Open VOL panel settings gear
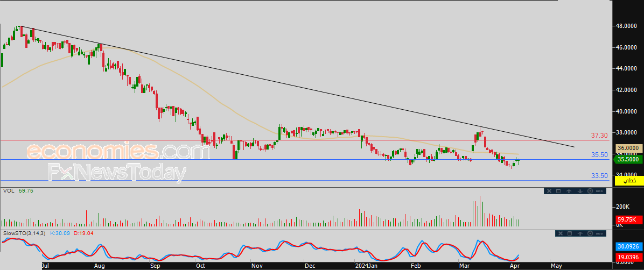Viewport: 644px width, 270px height. [x=590, y=191]
